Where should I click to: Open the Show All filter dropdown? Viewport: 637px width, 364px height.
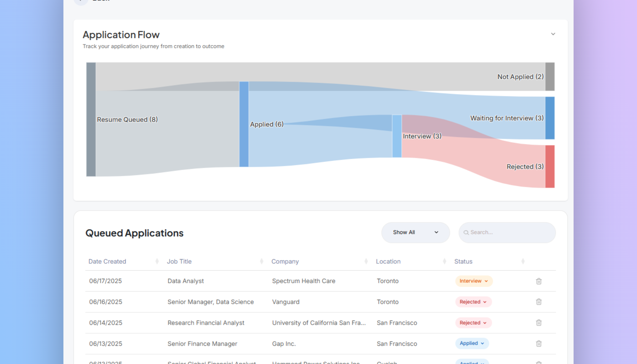pos(416,232)
